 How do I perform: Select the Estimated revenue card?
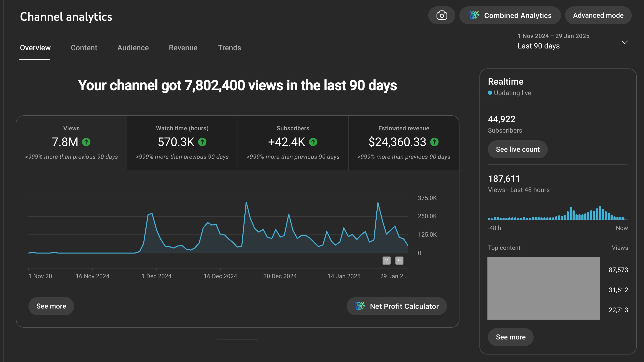pos(404,143)
